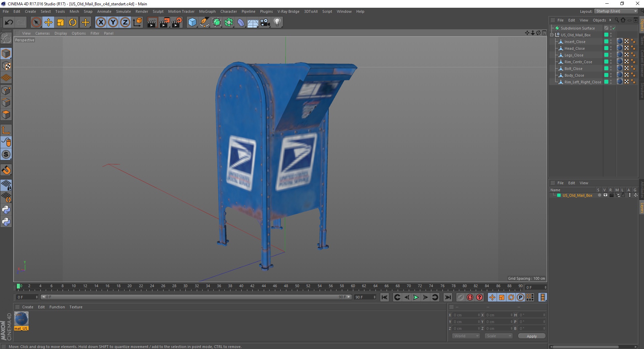Open the World coordinate dropdown
Image resolution: width=644 pixels, height=349 pixels.
(466, 336)
